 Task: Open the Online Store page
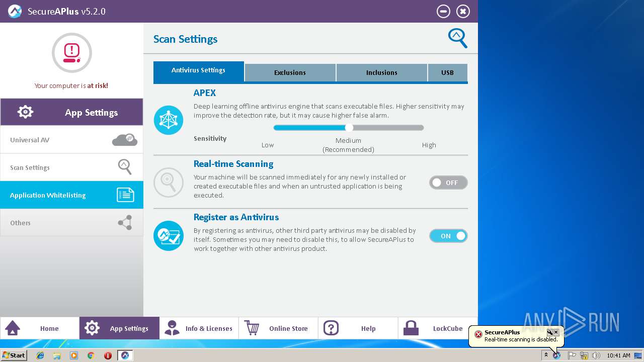278,328
